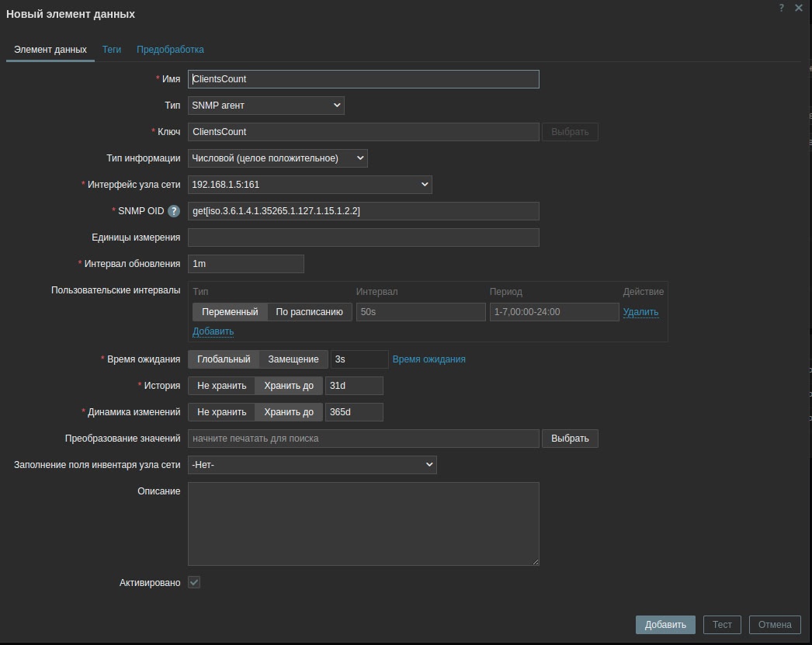
Task: Expand inventory field dropdown showing -Нет-
Action: 312,465
